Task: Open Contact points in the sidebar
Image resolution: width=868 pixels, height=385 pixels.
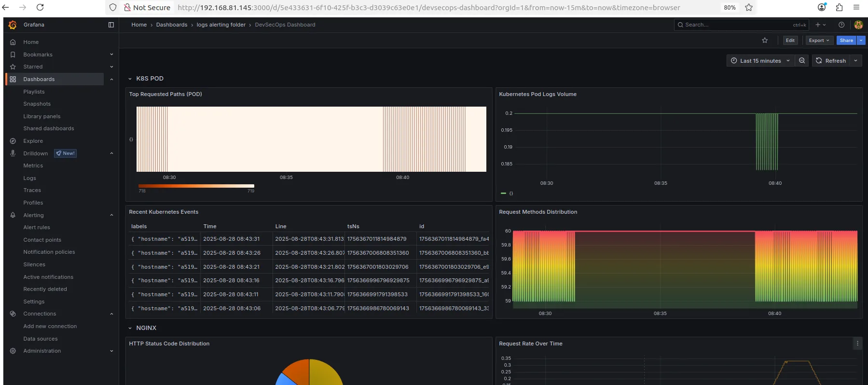Action: coord(42,240)
